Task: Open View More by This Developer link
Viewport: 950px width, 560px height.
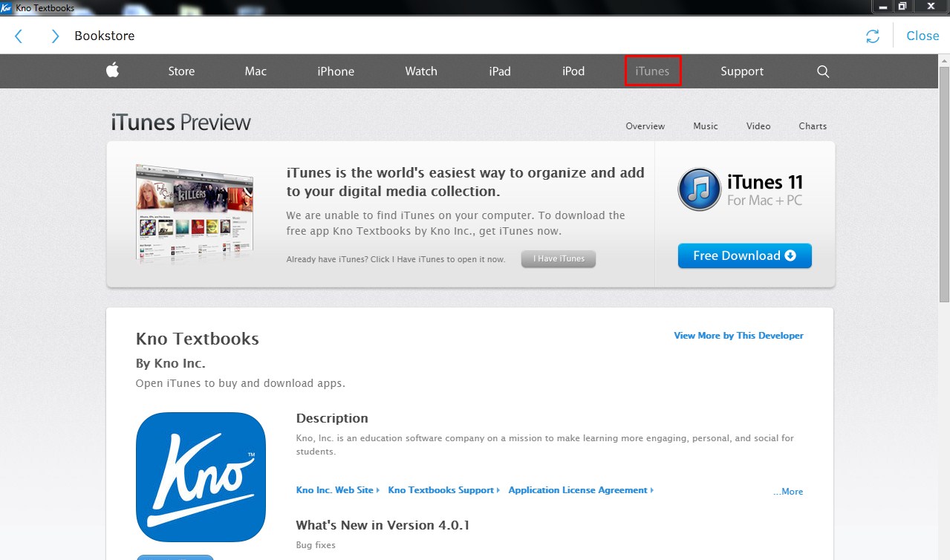Action: pyautogui.click(x=738, y=336)
